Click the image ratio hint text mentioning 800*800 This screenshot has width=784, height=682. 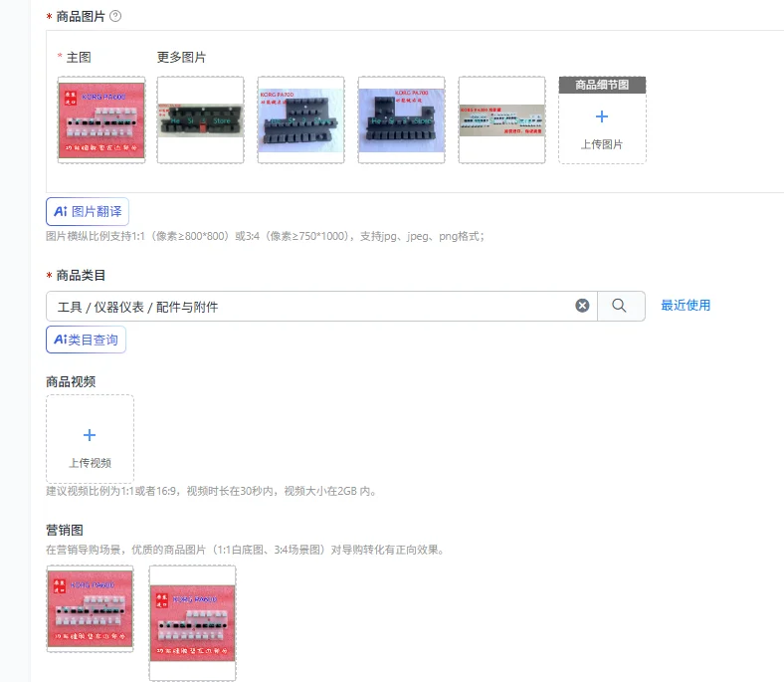pyautogui.click(x=265, y=236)
